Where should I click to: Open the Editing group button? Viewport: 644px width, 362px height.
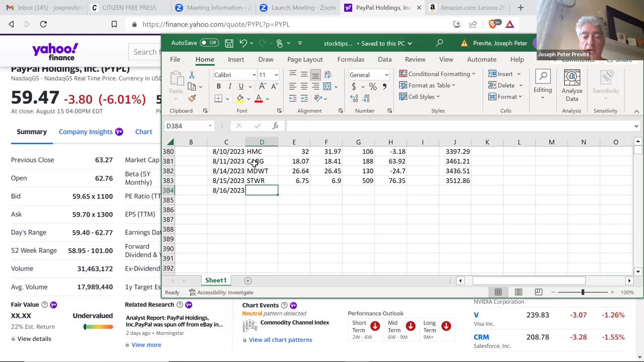(x=542, y=84)
